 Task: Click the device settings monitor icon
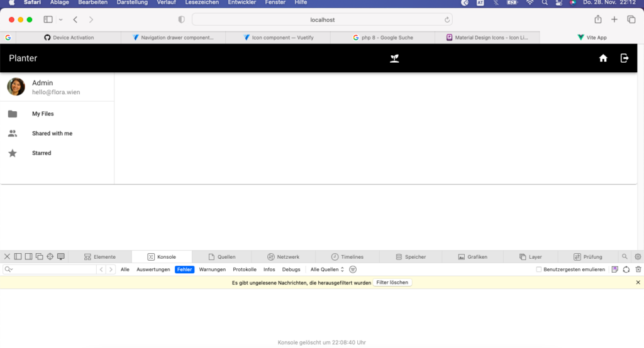click(61, 256)
